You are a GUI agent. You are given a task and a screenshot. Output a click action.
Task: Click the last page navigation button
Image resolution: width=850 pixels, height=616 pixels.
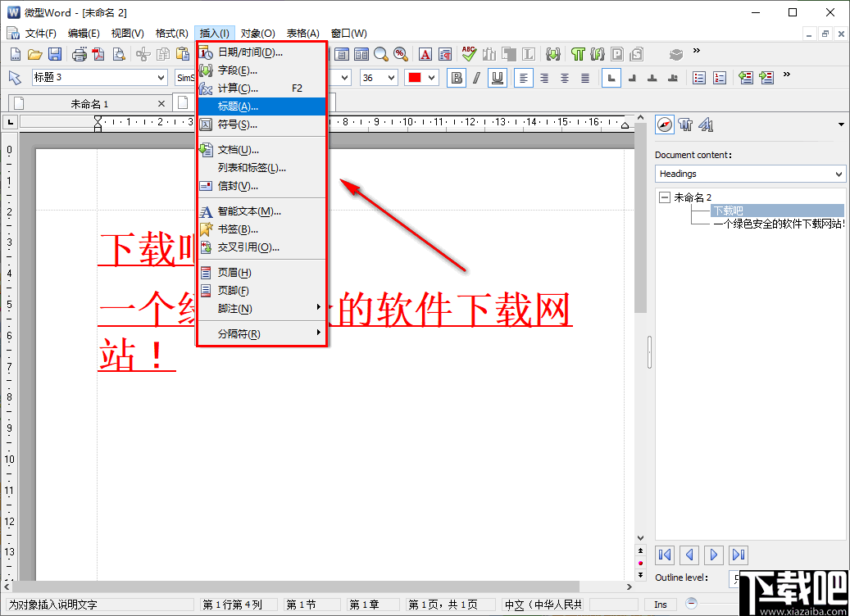[739, 555]
